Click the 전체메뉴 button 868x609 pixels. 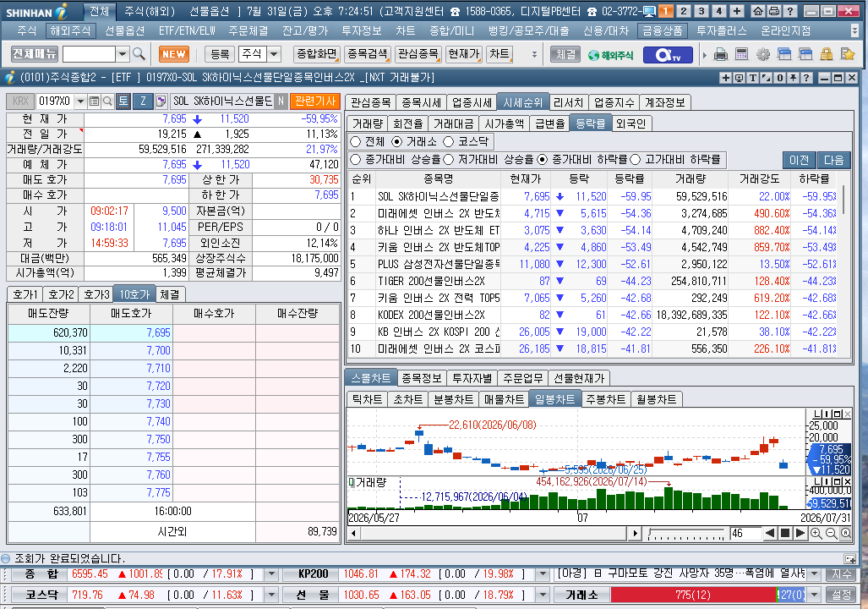[x=35, y=54]
